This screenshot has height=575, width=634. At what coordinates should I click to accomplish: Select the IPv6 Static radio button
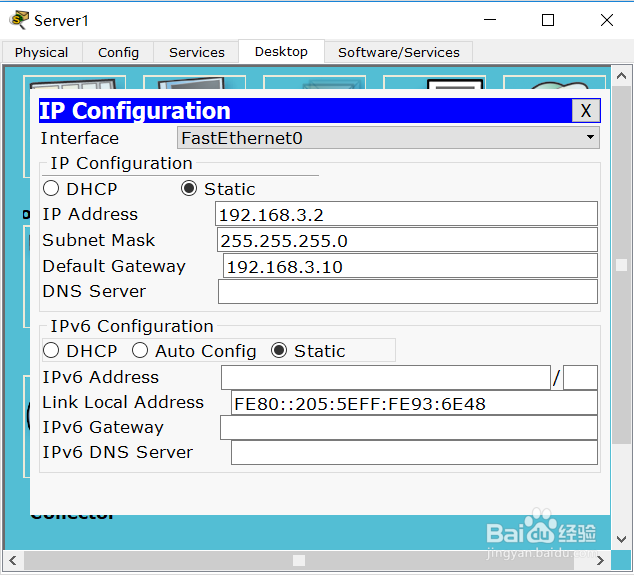(x=279, y=351)
